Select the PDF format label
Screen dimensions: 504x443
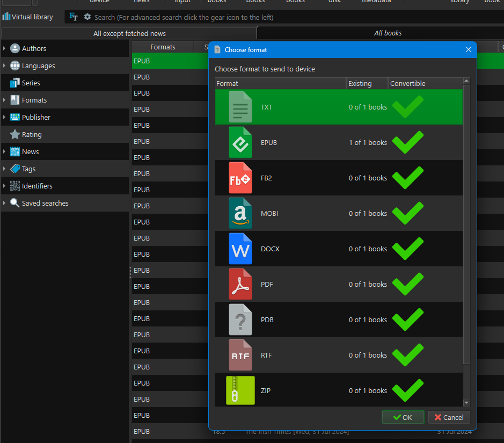(267, 284)
